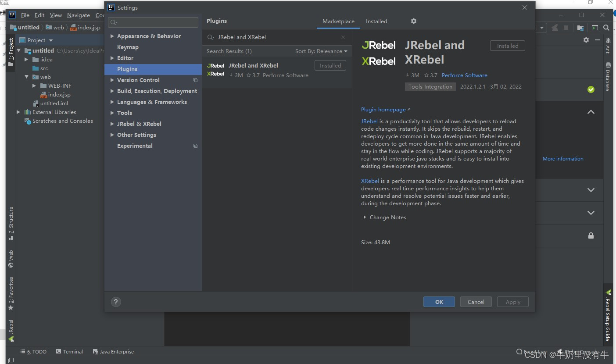Screen dimensions: 616x364
Task: Click the green checkmark status in setup guide
Action: 591,89
